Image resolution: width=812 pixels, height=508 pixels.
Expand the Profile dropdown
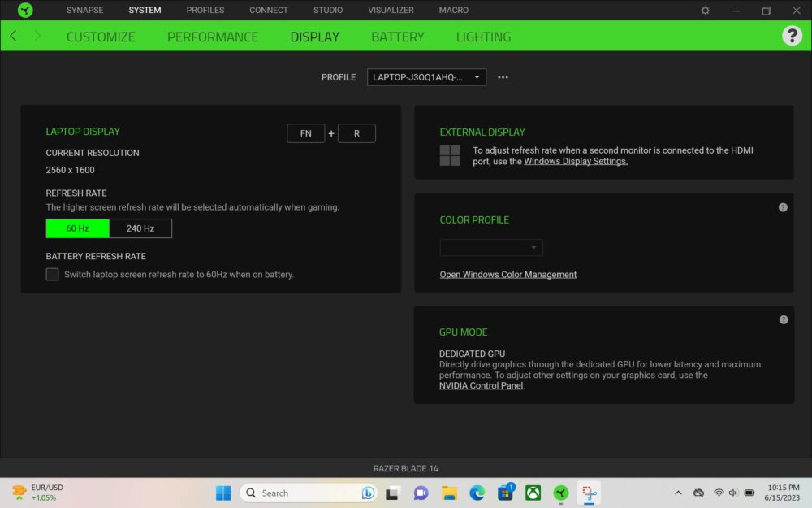(427, 77)
